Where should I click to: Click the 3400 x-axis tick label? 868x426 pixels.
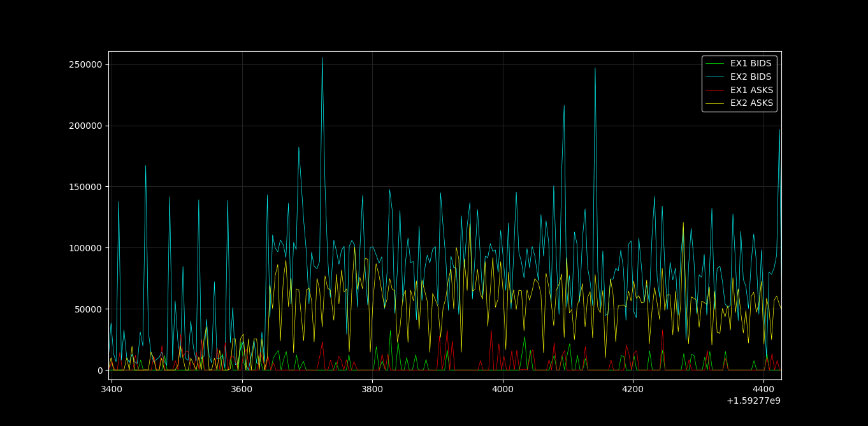pos(111,388)
